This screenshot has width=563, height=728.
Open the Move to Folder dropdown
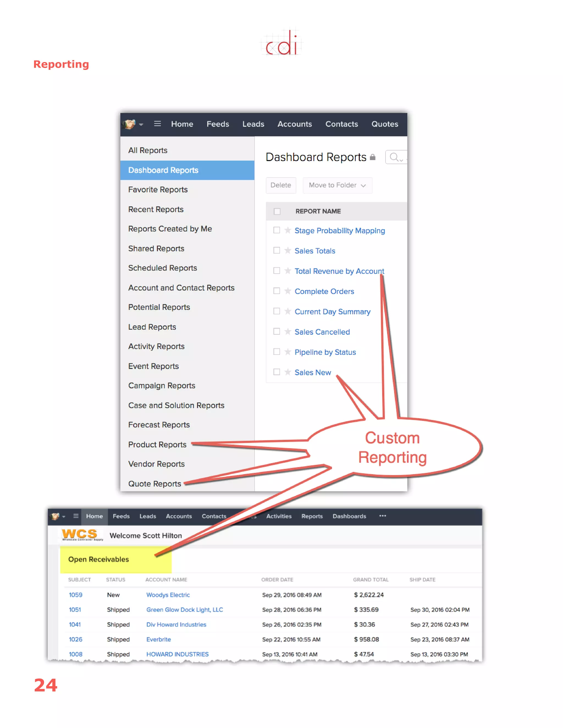(337, 185)
